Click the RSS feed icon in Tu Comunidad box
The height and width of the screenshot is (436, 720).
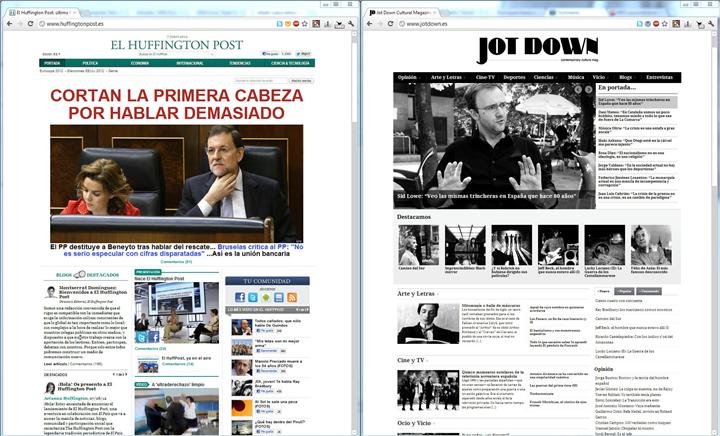pos(292,297)
